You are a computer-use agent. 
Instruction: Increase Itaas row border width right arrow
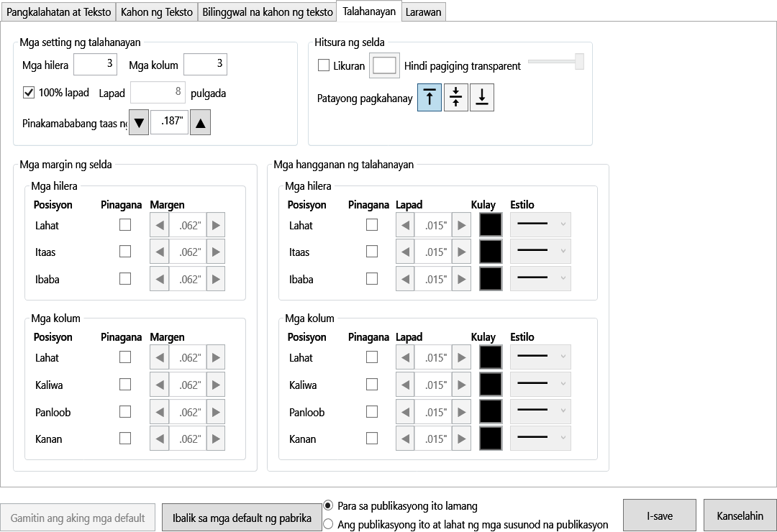click(x=462, y=252)
